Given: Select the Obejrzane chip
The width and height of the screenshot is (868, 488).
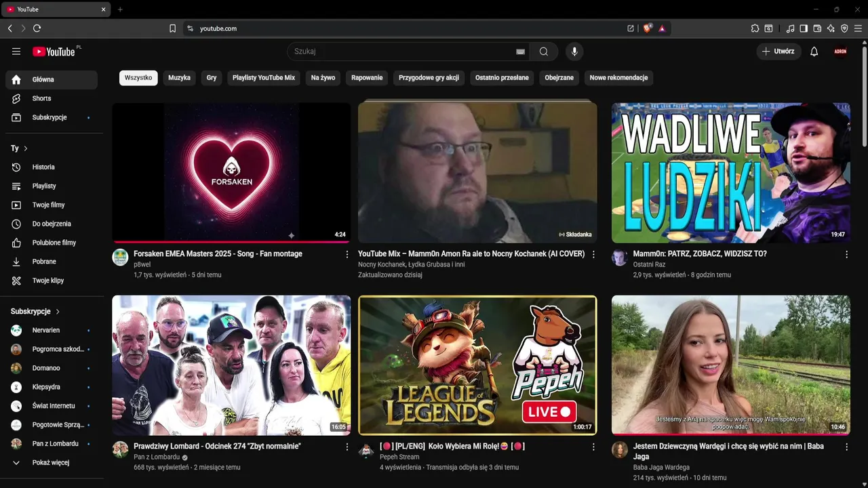Looking at the screenshot, I should click(x=559, y=78).
